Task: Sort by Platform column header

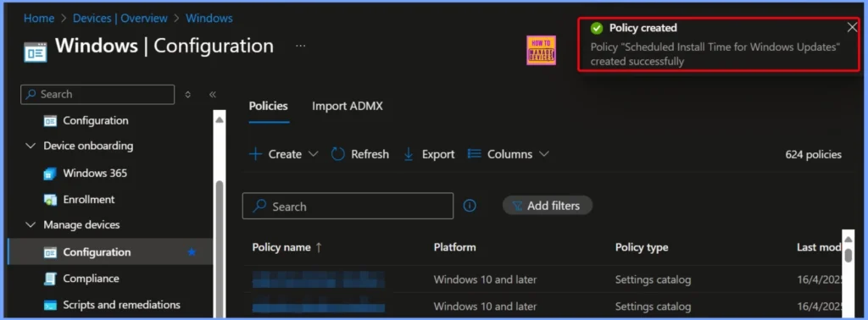Action: (454, 247)
